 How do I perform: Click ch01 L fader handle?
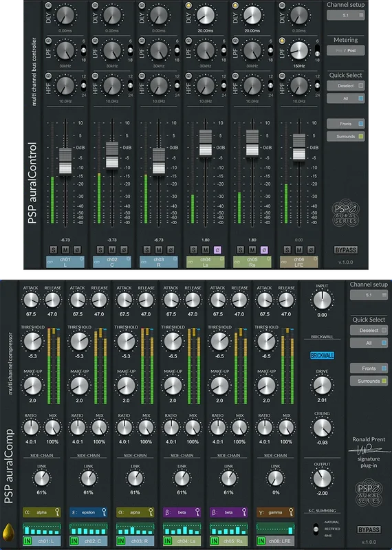click(x=65, y=161)
